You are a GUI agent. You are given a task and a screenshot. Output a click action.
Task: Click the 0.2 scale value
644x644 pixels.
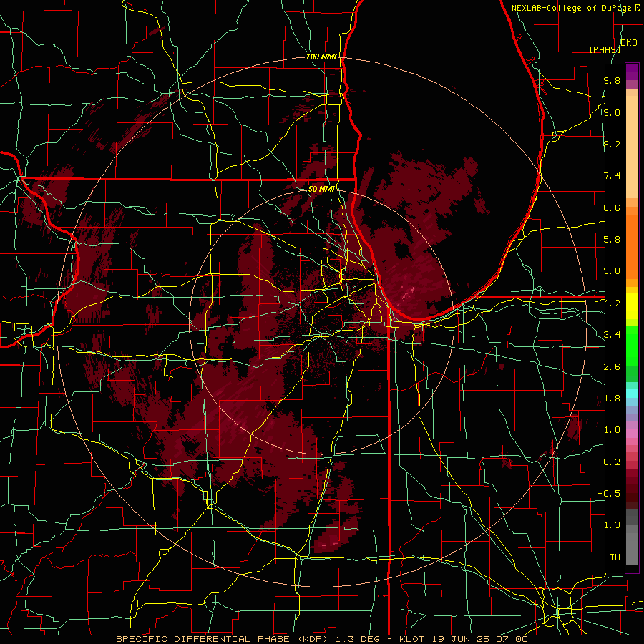click(x=612, y=462)
